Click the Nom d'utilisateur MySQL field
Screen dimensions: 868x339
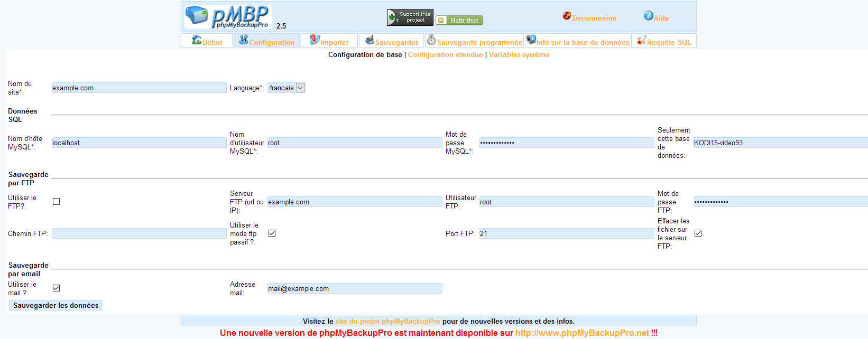pyautogui.click(x=355, y=143)
